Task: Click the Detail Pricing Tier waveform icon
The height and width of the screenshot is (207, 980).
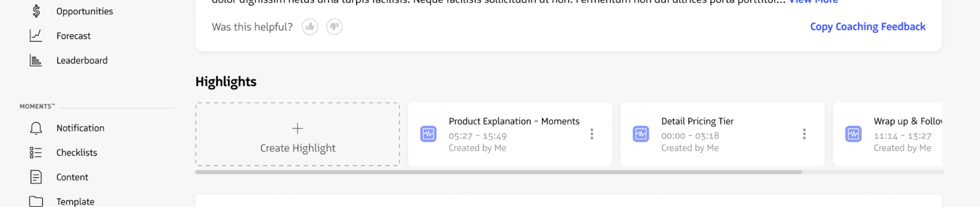Action: pyautogui.click(x=641, y=134)
